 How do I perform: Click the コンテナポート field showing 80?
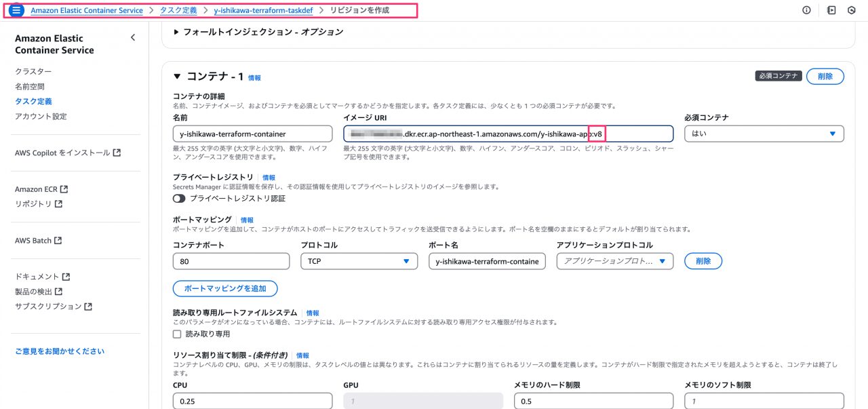click(231, 261)
